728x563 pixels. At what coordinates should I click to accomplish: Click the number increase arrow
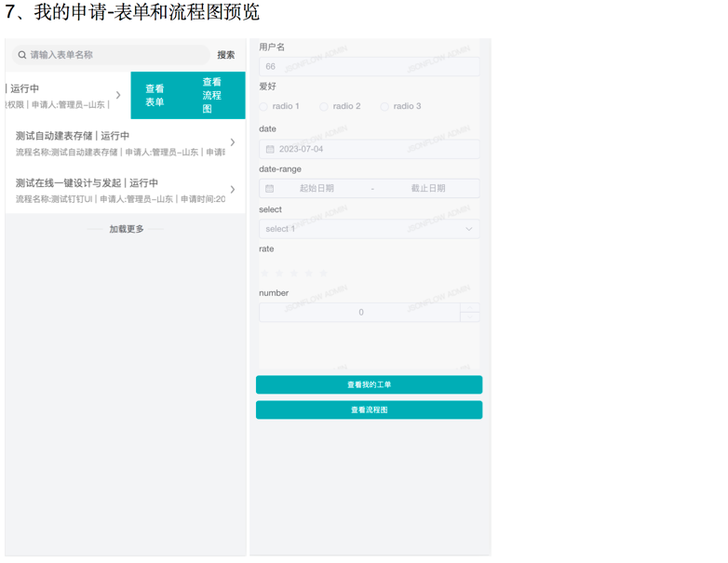pos(470,308)
